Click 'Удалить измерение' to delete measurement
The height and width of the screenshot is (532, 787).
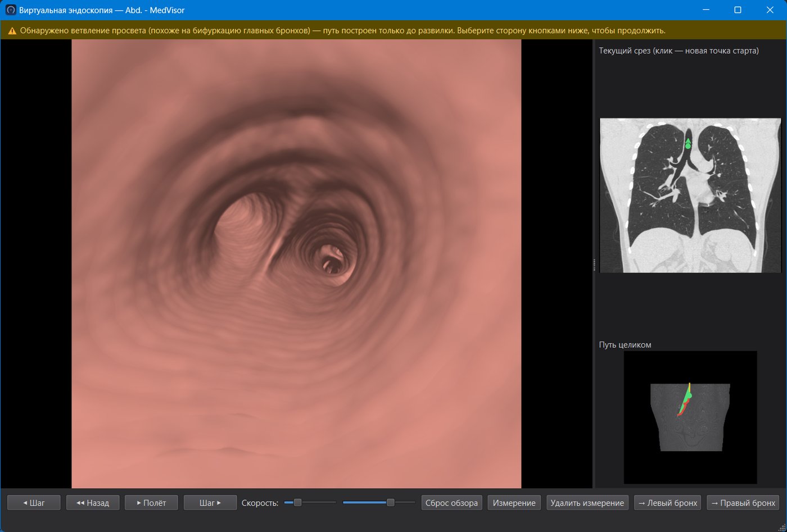tap(587, 503)
